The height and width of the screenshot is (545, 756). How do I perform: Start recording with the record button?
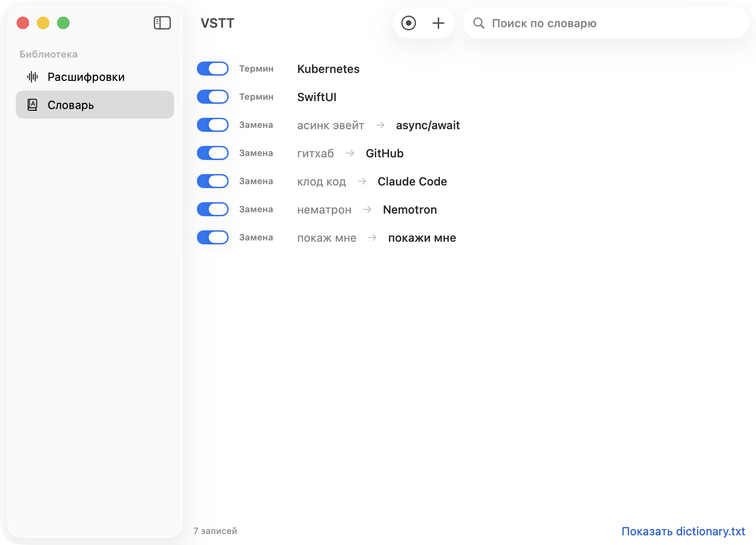[x=409, y=23]
